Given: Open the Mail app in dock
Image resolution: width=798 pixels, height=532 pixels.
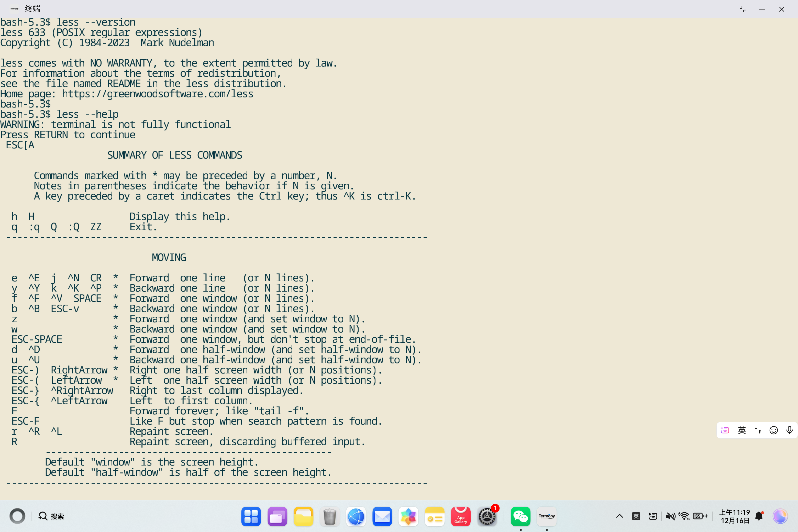Looking at the screenshot, I should tap(382, 516).
